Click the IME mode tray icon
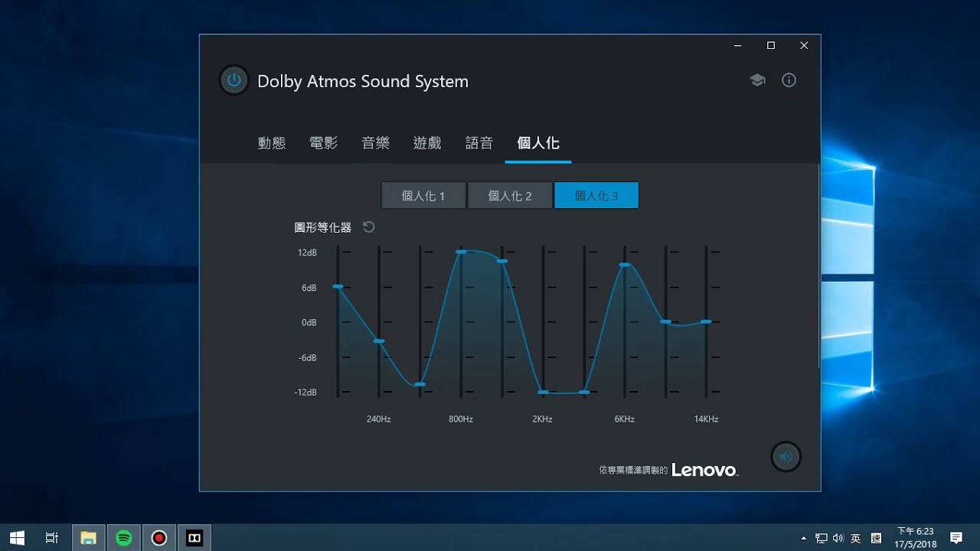 coord(877,538)
